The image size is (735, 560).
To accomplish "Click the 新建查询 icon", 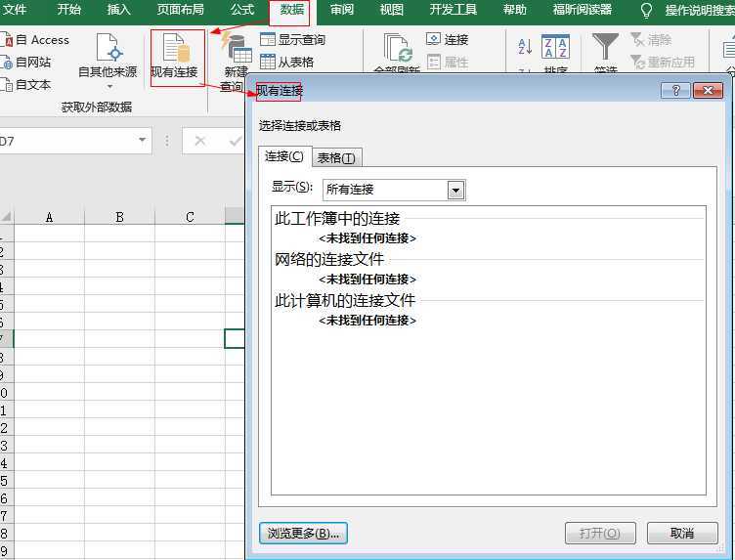I will coord(238,48).
